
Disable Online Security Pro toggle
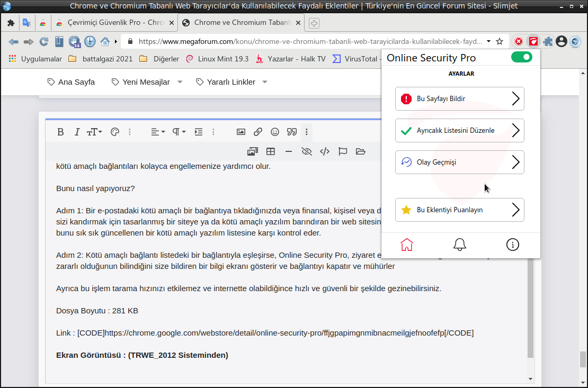[x=522, y=57]
